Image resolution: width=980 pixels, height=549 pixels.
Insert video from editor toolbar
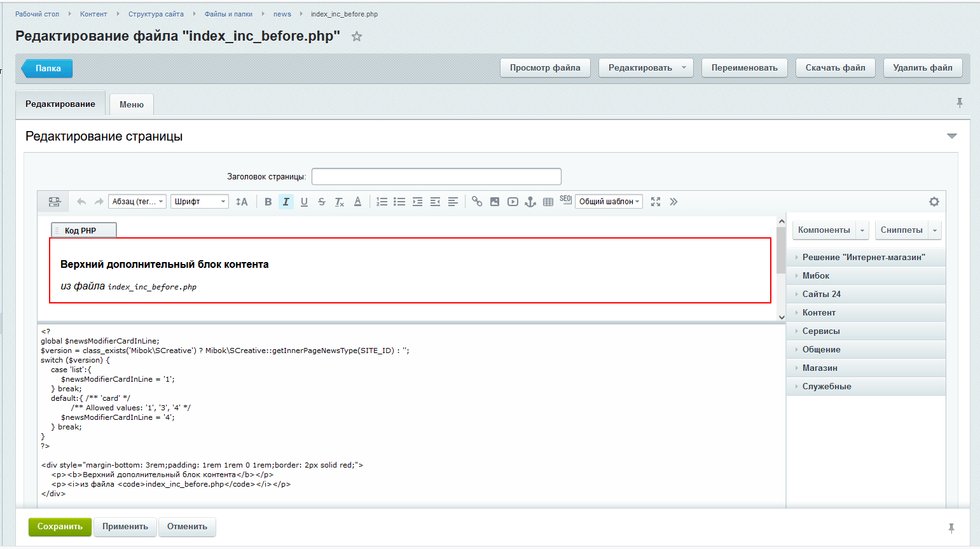[x=513, y=202]
